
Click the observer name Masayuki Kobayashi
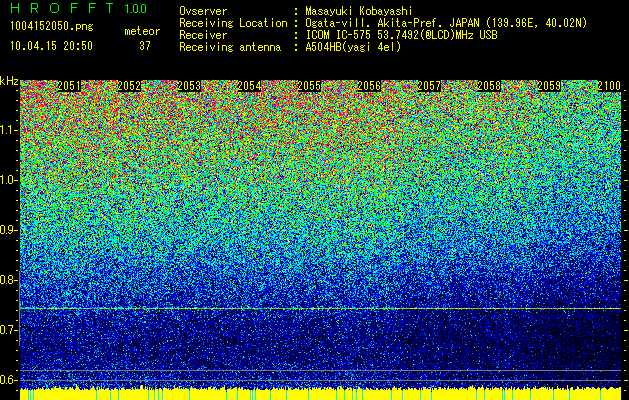(359, 11)
